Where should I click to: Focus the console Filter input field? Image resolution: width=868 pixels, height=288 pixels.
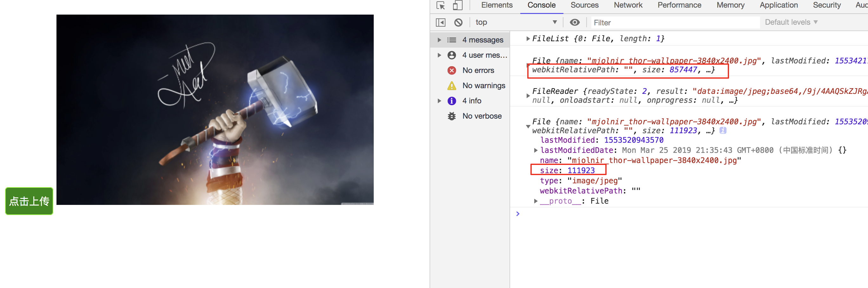pyautogui.click(x=675, y=23)
